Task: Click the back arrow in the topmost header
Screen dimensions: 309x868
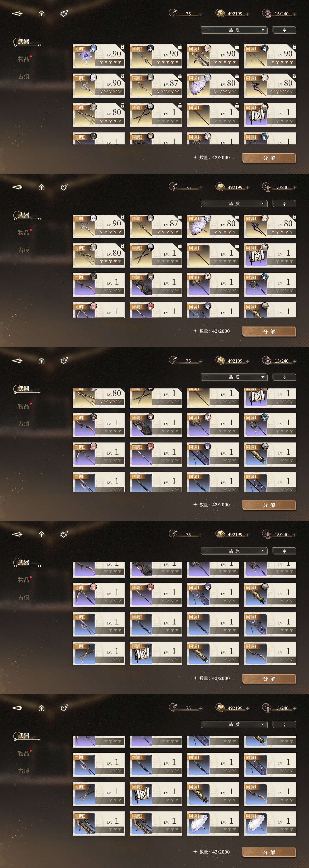Action: pyautogui.click(x=17, y=14)
